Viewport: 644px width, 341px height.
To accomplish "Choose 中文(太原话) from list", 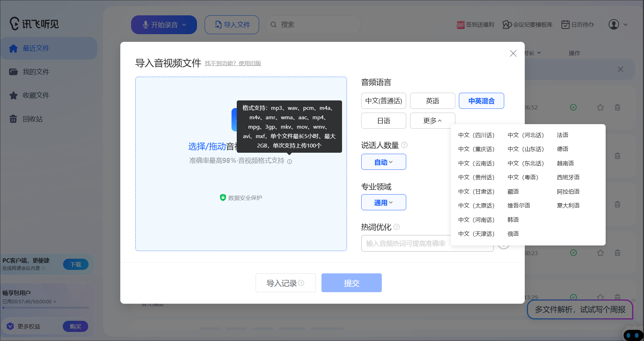I will pyautogui.click(x=476, y=205).
